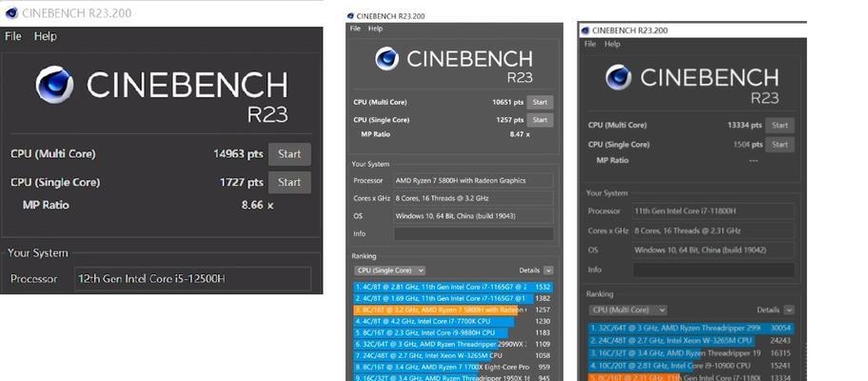Screen dimensions: 868x381
Task: Toggle the Details arrow in the right window ranking
Action: click(x=789, y=311)
